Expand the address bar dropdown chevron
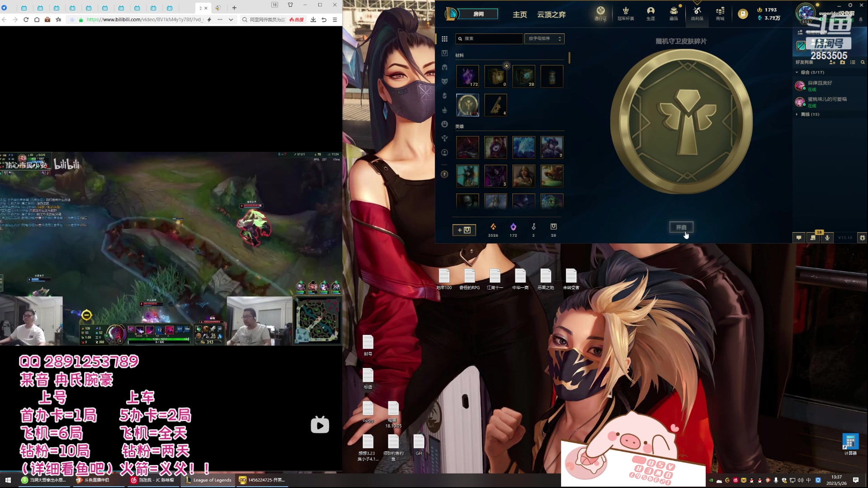The width and height of the screenshot is (868, 488). pos(231,20)
